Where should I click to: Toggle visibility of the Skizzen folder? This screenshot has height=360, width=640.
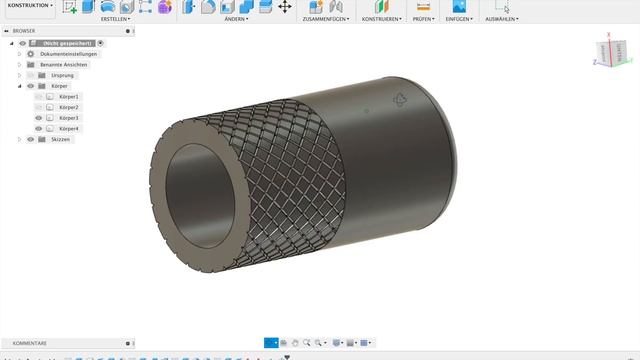(31, 139)
